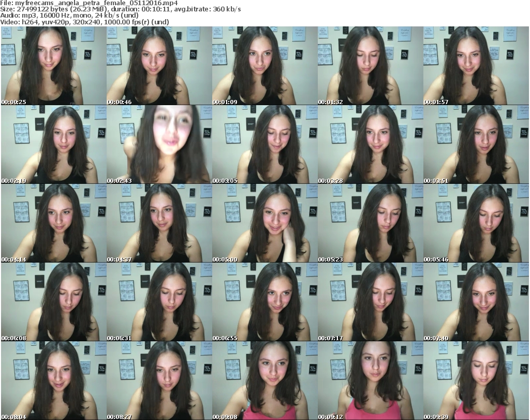Click the thumbnail stamped 00:07:17
This screenshot has width=530, height=420.
[x=370, y=301]
